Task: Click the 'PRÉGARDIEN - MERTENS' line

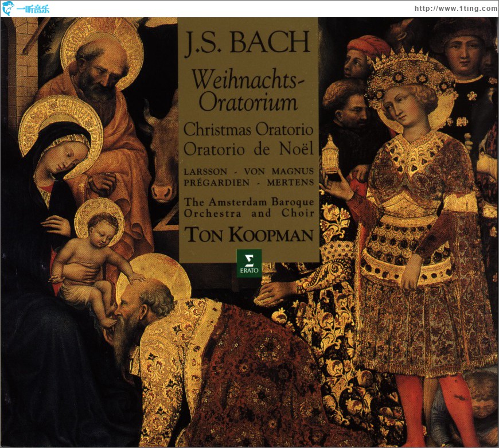Action: 248,182
